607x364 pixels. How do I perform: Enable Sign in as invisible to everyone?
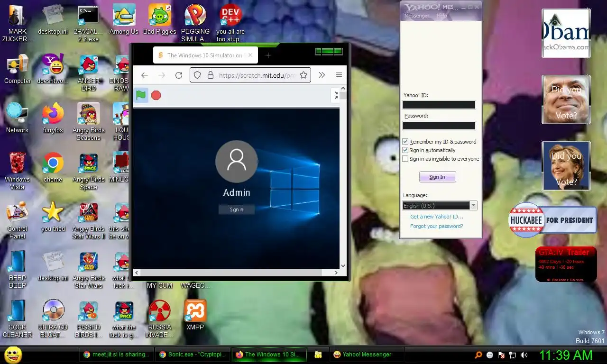point(405,158)
